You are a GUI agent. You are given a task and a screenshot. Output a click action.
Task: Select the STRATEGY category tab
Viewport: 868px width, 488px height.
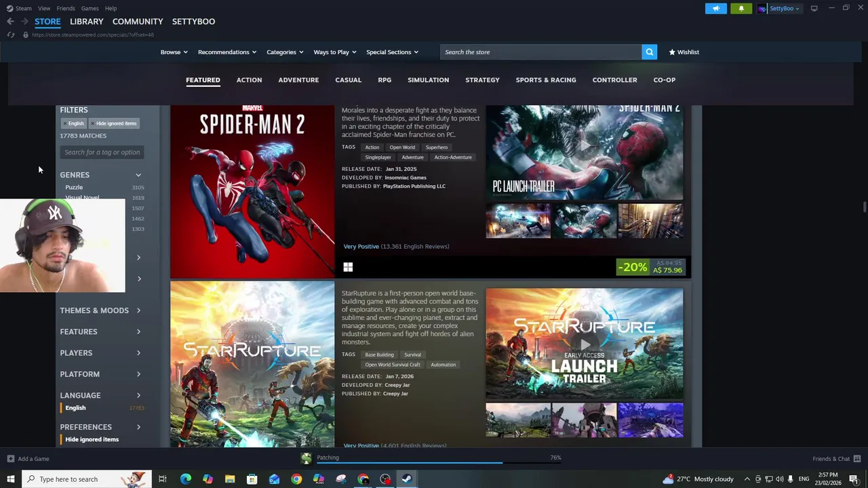pos(482,80)
